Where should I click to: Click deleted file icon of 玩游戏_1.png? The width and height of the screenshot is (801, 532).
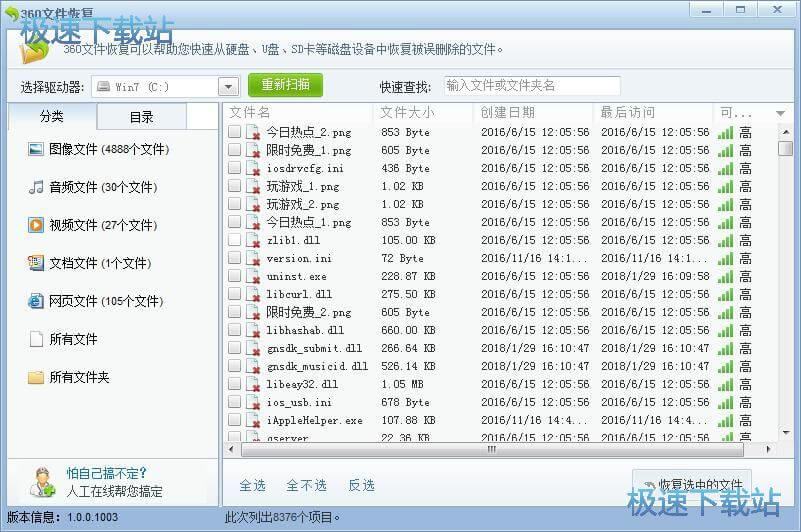click(253, 186)
